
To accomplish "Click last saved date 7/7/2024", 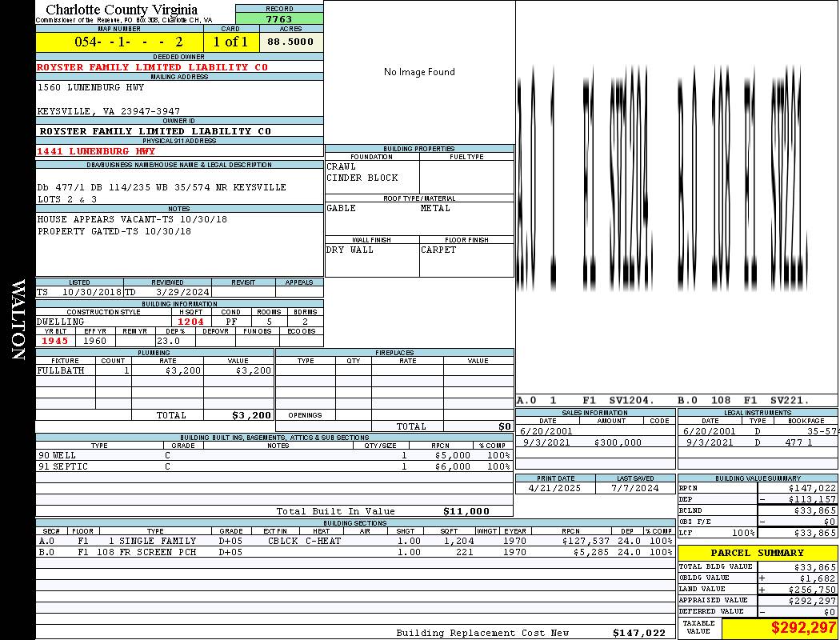I will tap(635, 489).
